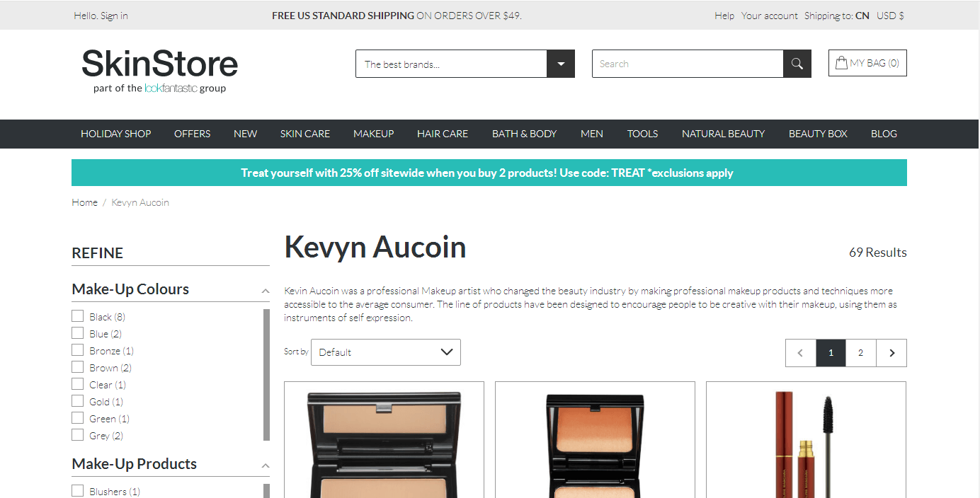Click into the Search input field
This screenshot has height=498, width=980.
(688, 64)
